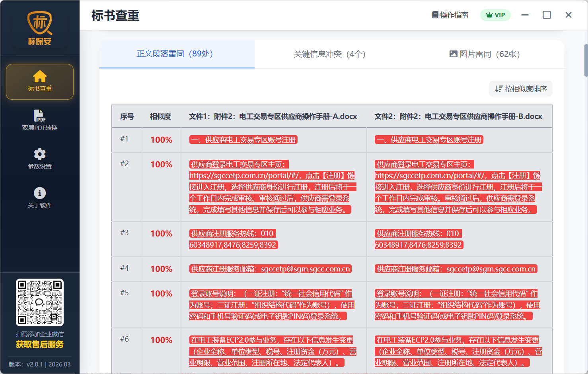The height and width of the screenshot is (374, 588).
Task: Click 供应商注册服务邮箱 text in file 1
Action: tap(271, 269)
